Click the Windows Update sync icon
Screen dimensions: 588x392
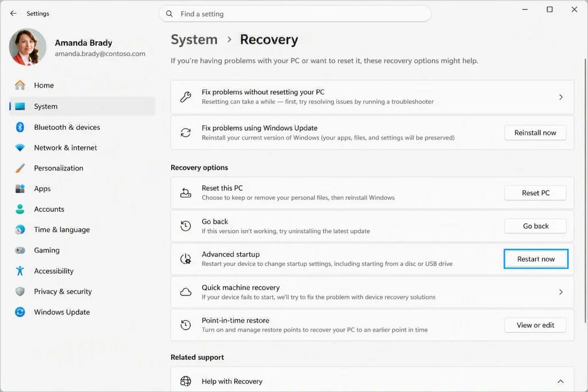20,312
